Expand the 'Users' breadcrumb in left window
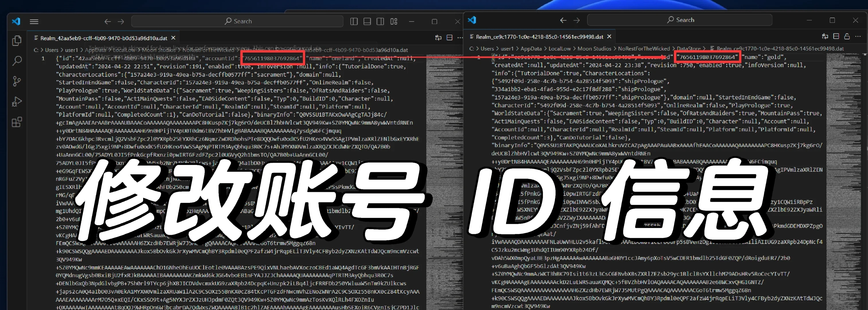The width and height of the screenshot is (868, 310). pos(52,50)
